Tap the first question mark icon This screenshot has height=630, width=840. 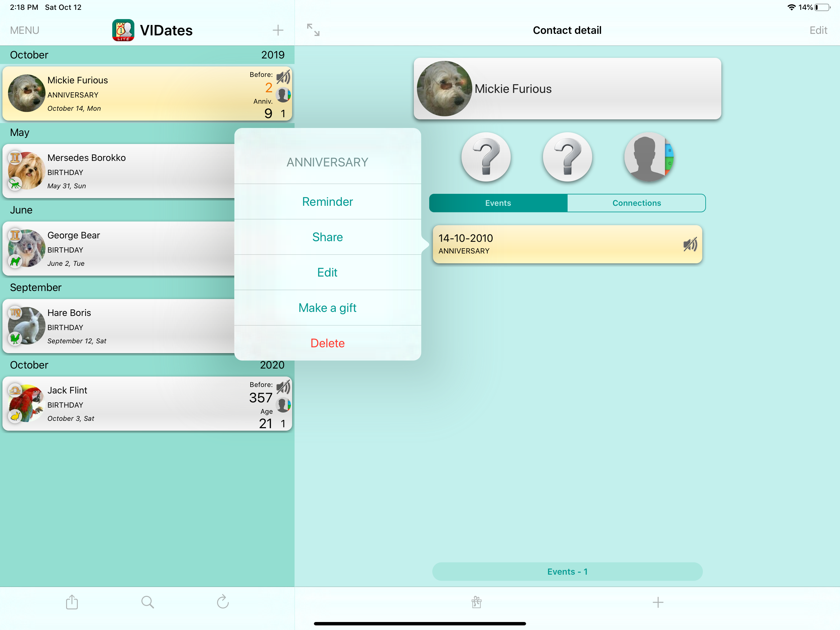click(x=486, y=157)
